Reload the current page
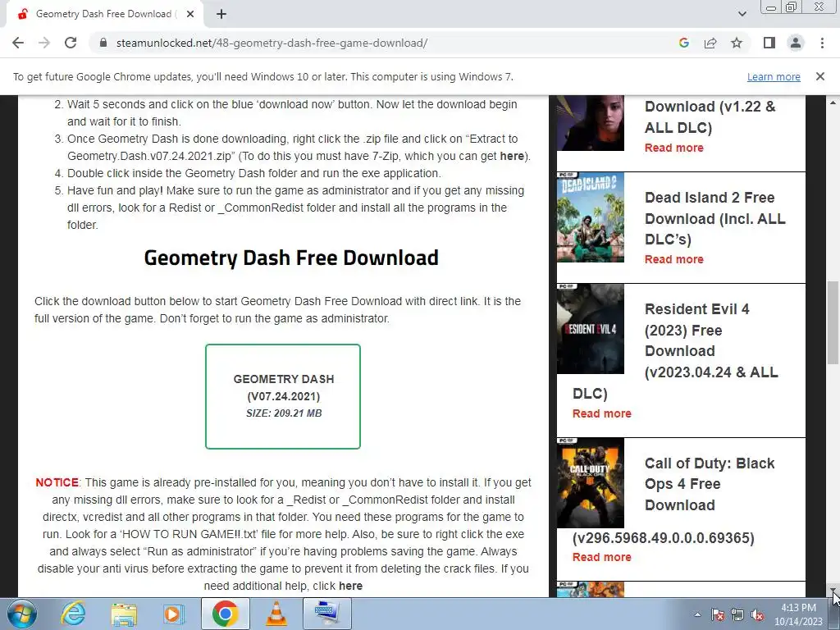The height and width of the screenshot is (630, 840). [x=71, y=43]
